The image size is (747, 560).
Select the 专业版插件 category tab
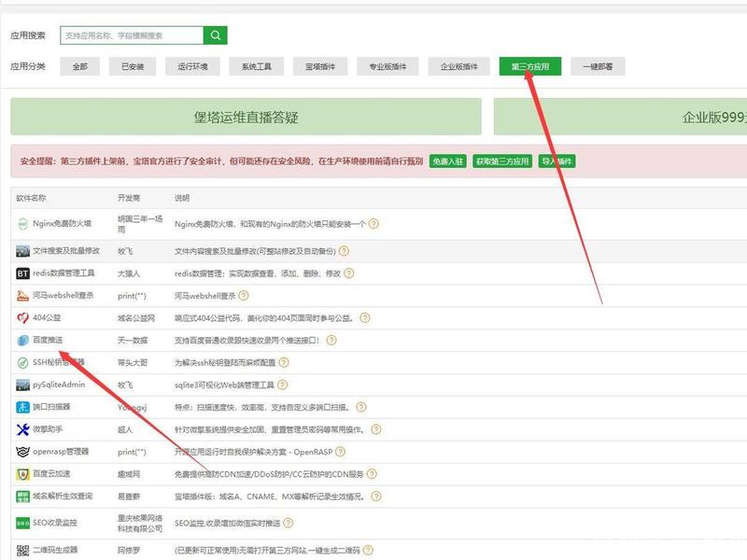[388, 66]
